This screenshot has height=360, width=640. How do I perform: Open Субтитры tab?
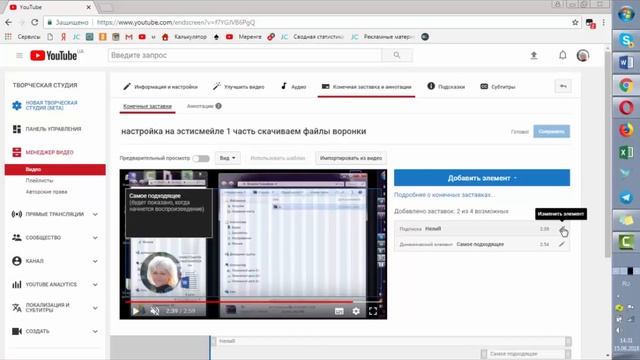click(x=498, y=87)
